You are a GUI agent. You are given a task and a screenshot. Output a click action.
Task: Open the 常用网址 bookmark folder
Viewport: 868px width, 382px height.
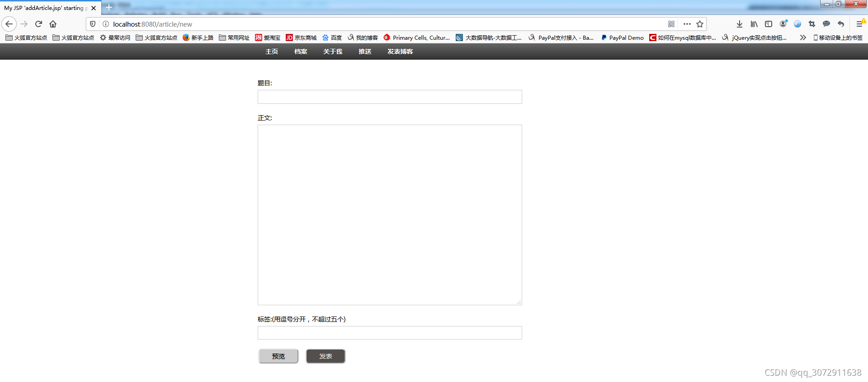(234, 37)
